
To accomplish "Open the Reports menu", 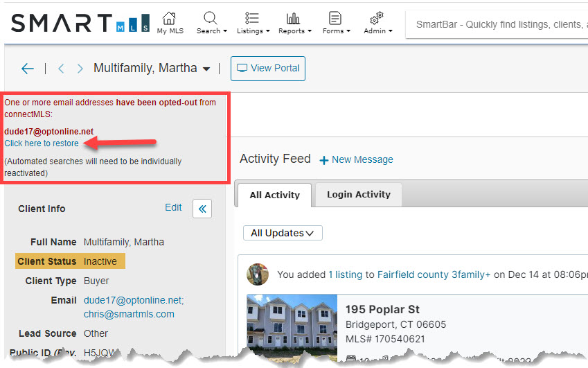I will click(295, 23).
